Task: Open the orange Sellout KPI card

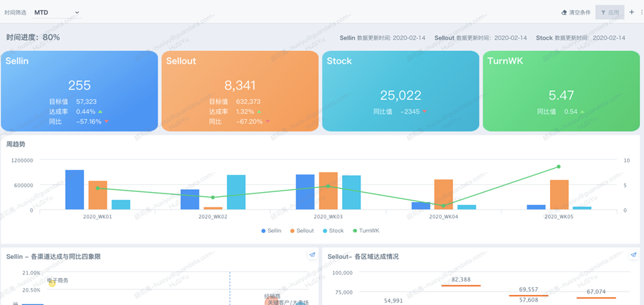Action: (x=240, y=91)
